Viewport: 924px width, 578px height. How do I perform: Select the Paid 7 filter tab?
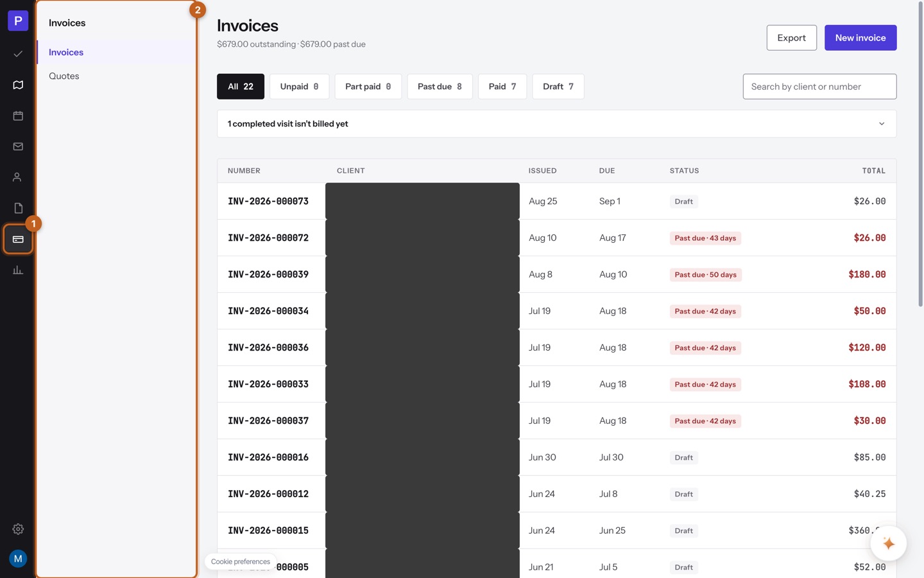tap(502, 87)
